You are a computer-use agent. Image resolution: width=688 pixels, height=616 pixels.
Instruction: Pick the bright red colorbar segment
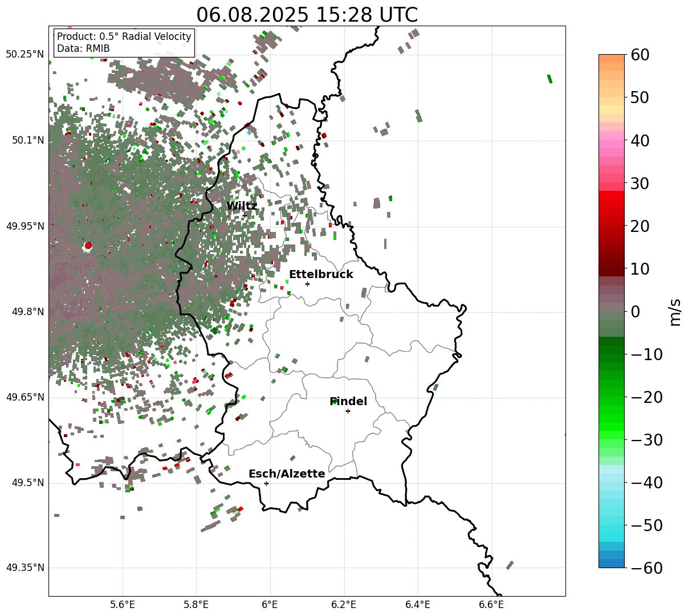tap(612, 195)
